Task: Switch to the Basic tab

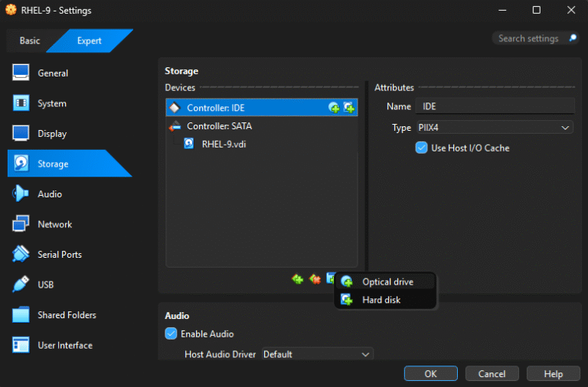Action: 30,41
